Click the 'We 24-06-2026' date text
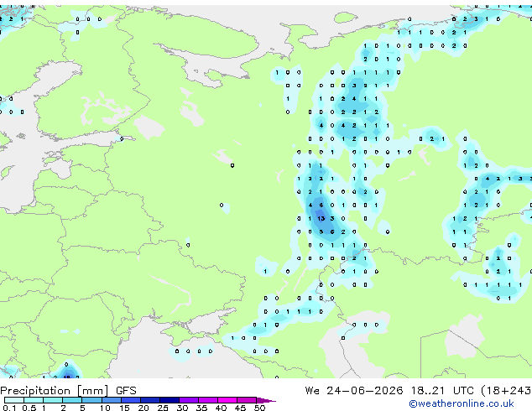 tap(354, 391)
